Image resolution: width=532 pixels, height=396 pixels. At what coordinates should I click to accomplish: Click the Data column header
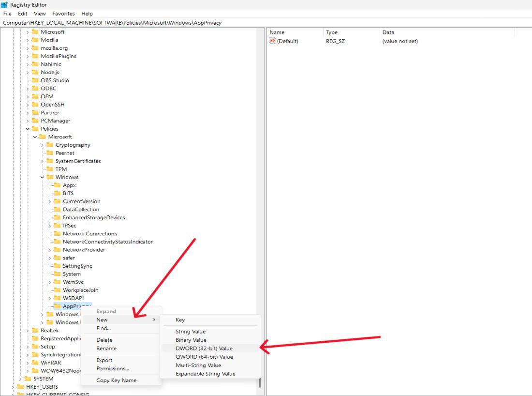(x=447, y=32)
